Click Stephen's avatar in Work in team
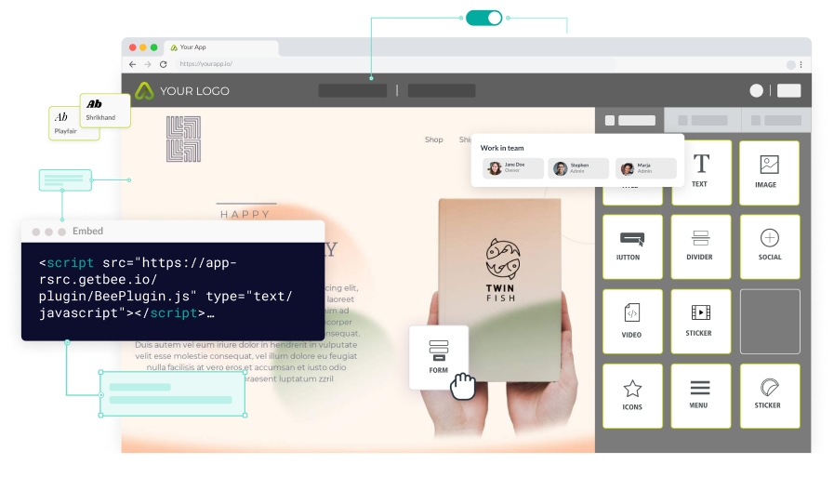This screenshot has height=504, width=834. click(560, 168)
